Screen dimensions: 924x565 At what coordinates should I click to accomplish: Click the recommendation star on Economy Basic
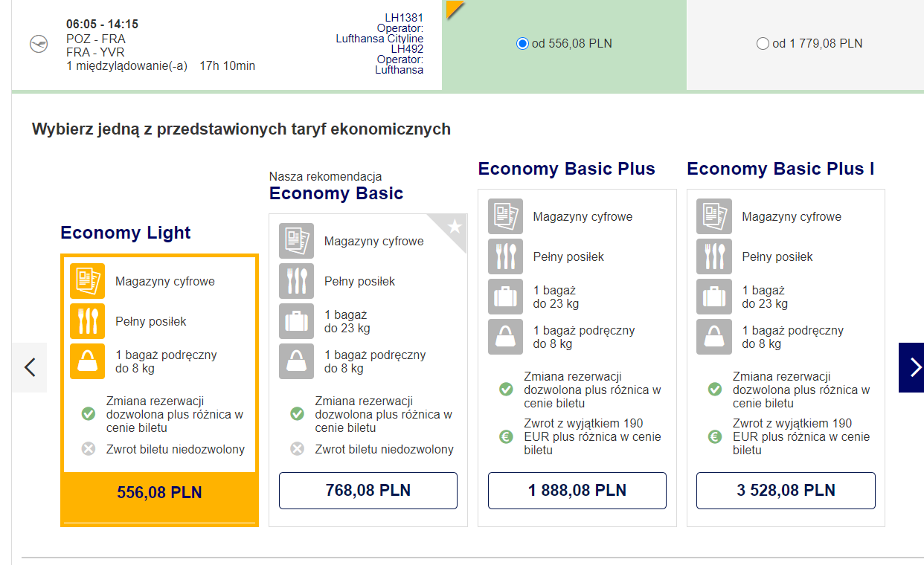(455, 226)
